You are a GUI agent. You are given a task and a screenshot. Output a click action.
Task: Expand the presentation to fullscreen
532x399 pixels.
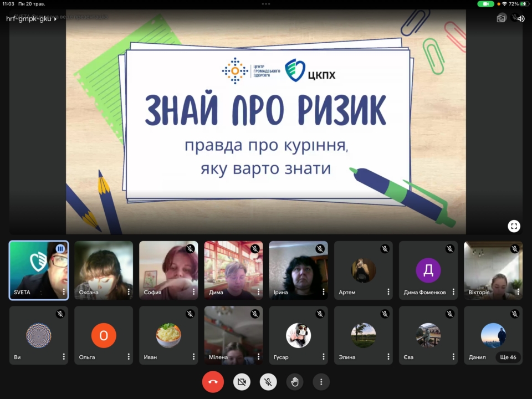[514, 226]
